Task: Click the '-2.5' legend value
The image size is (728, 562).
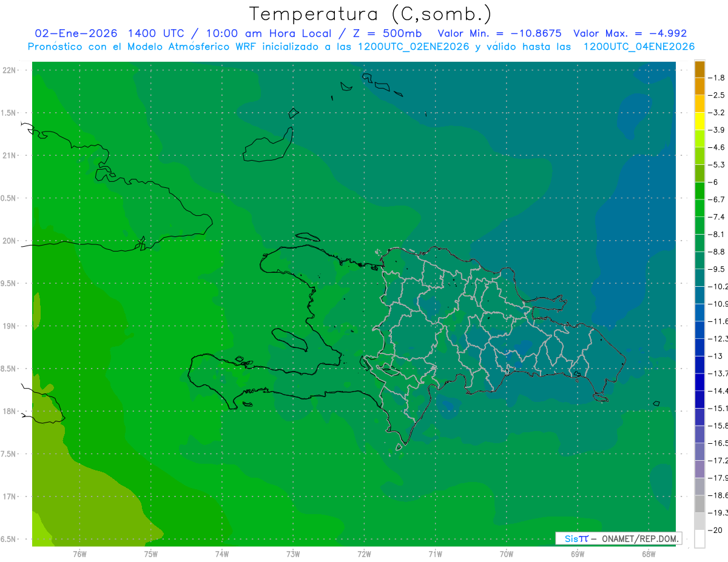Action: [x=717, y=95]
